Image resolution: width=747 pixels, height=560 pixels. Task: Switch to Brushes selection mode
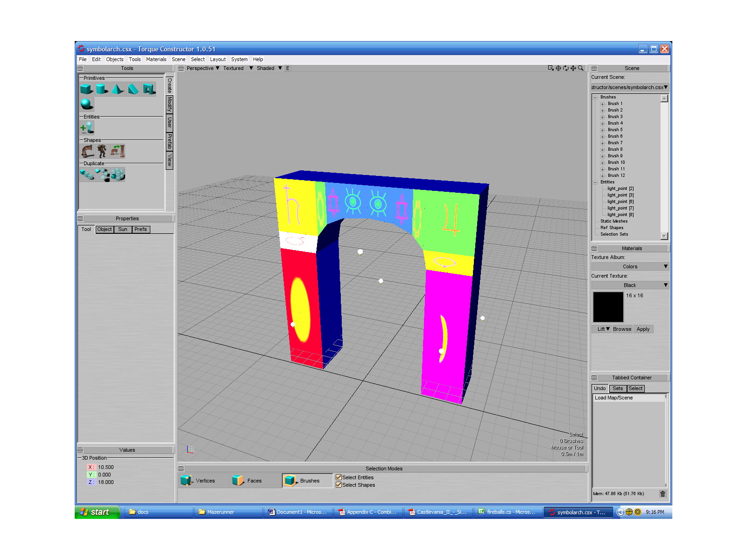coord(307,481)
